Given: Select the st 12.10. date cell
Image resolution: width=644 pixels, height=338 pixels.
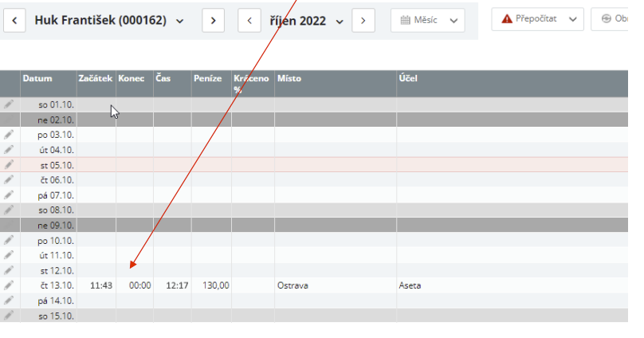Looking at the screenshot, I should [x=49, y=271].
